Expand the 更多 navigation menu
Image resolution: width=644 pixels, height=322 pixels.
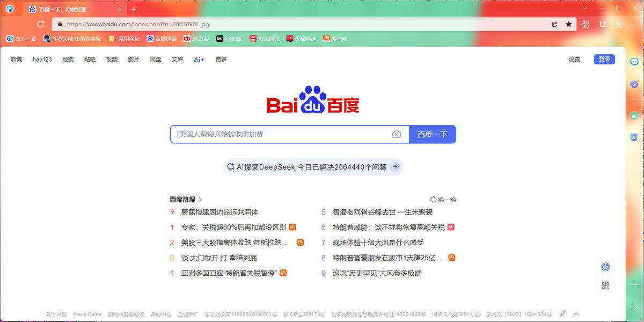pyautogui.click(x=221, y=60)
